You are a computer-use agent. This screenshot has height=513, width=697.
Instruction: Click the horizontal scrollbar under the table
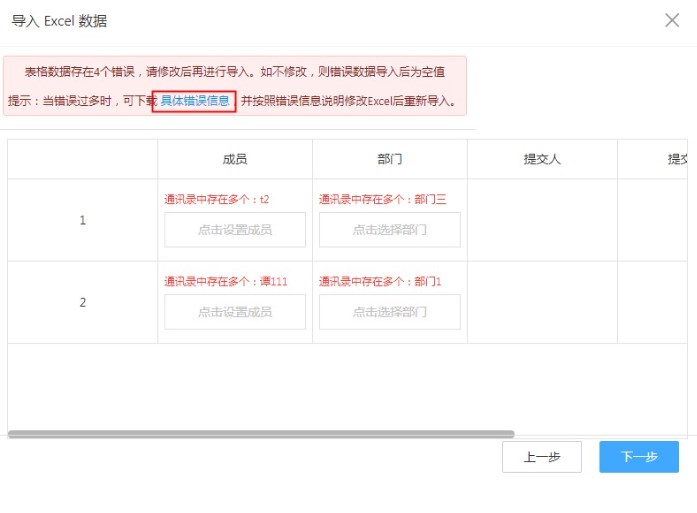click(x=260, y=434)
